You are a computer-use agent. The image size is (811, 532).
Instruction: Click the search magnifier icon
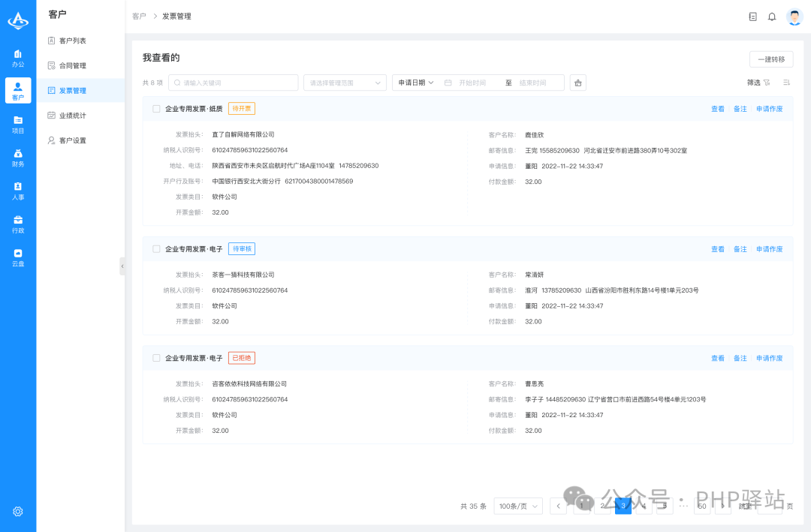coord(177,83)
